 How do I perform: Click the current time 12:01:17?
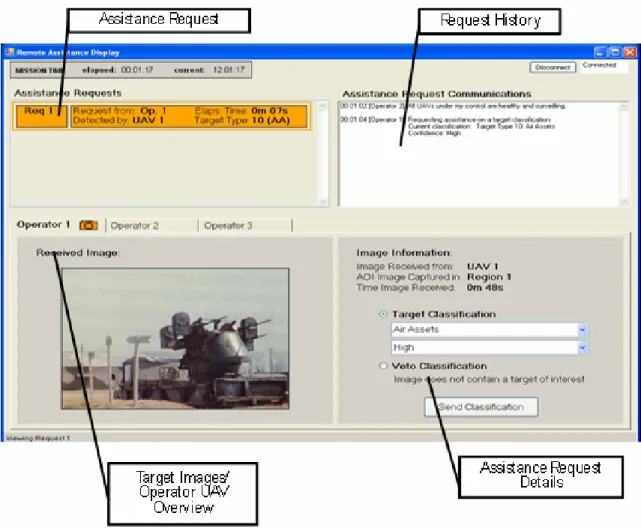[x=229, y=70]
